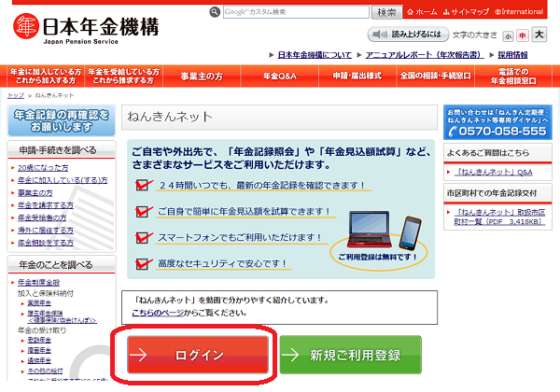Viewport: 560px width, 392px height.
Task: Click the 読み上げるには speaker button
Action: click(408, 35)
